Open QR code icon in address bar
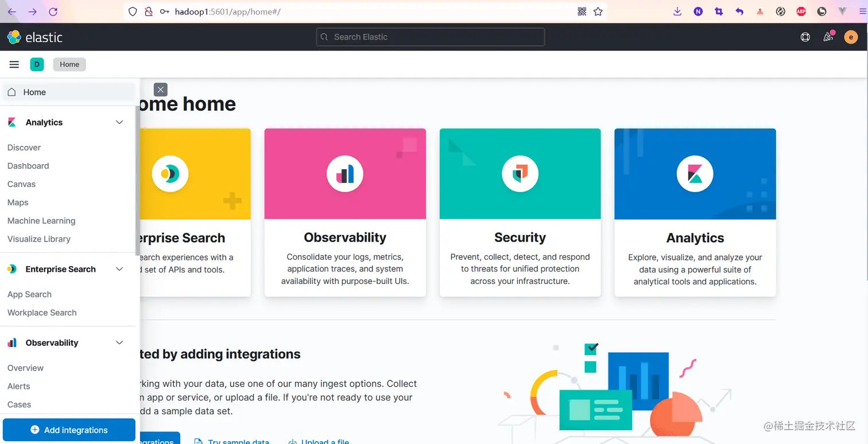The width and height of the screenshot is (868, 444). pos(582,11)
